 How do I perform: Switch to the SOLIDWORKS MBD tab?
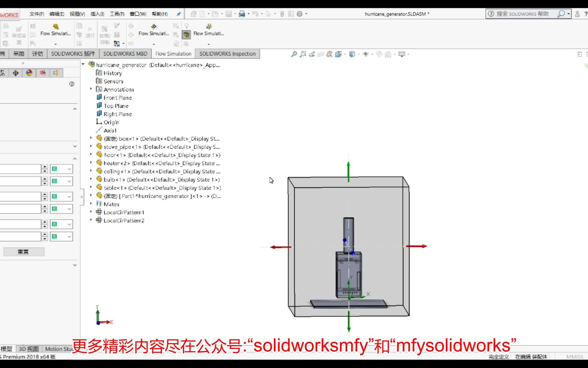point(125,54)
